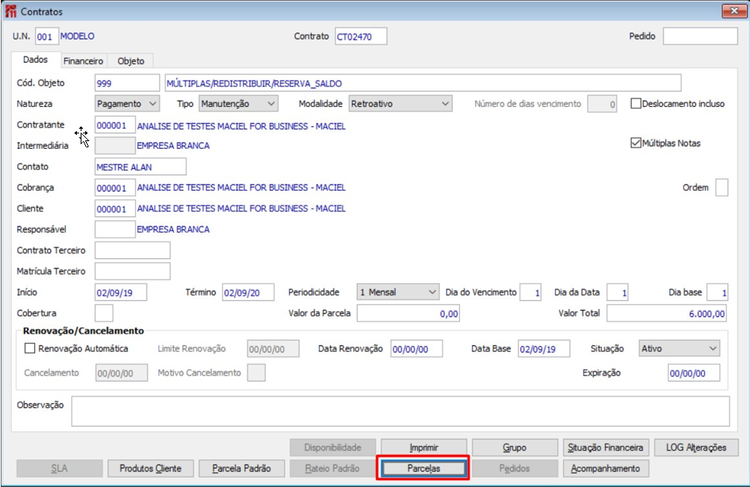Image resolution: width=750 pixels, height=487 pixels.
Task: Click the Contratos app icon in title bar
Action: [x=11, y=11]
